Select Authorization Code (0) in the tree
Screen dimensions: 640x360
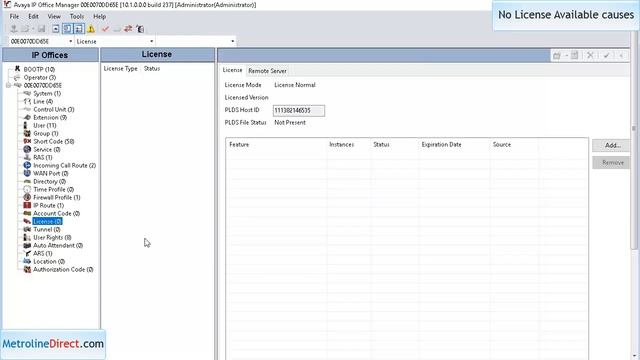coord(63,269)
